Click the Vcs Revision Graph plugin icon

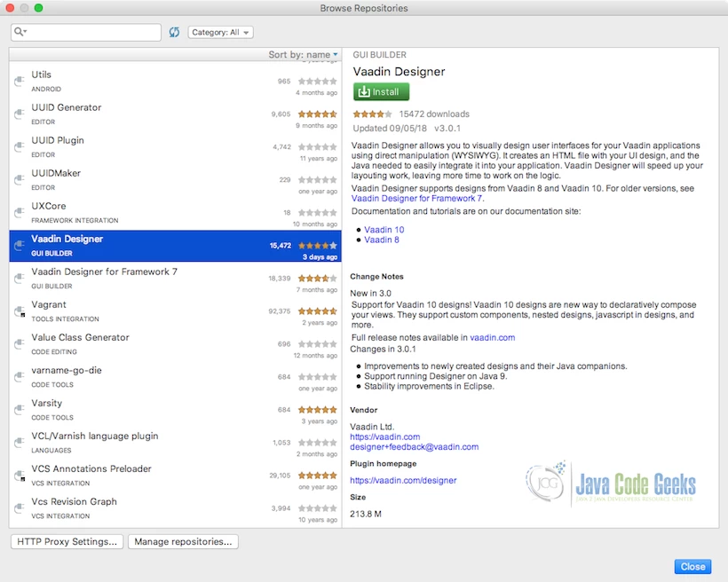point(19,508)
